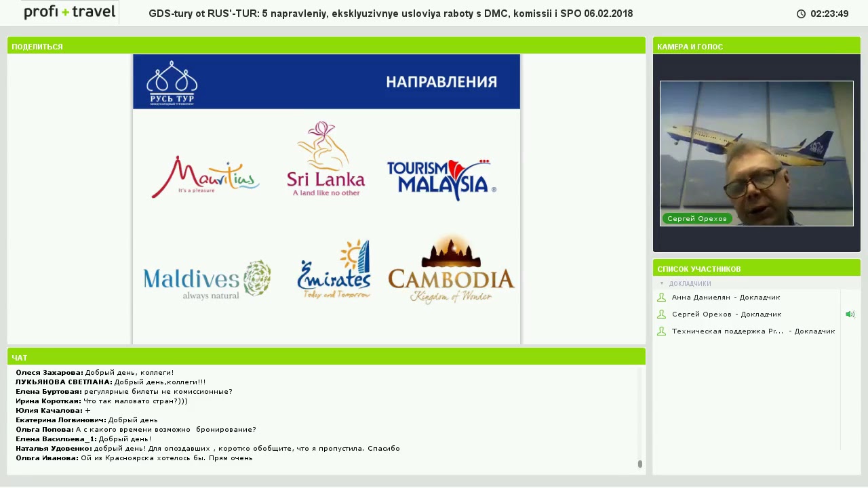Click the Техническая поддержка participant icon
The width and height of the screenshot is (868, 488).
(661, 331)
